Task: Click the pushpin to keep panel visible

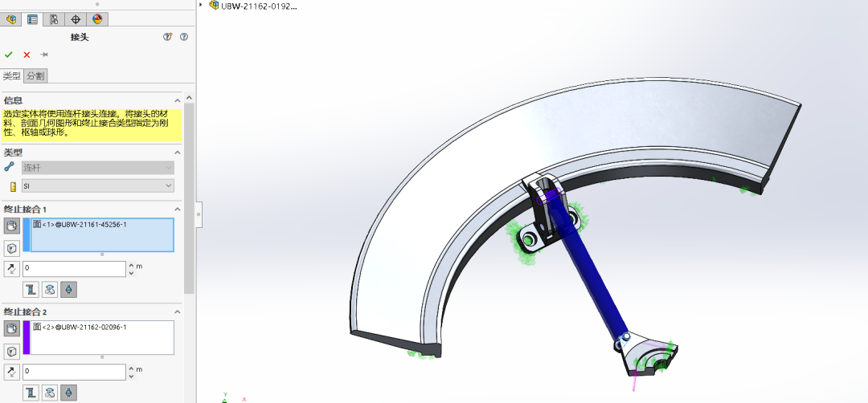Action: coord(44,55)
